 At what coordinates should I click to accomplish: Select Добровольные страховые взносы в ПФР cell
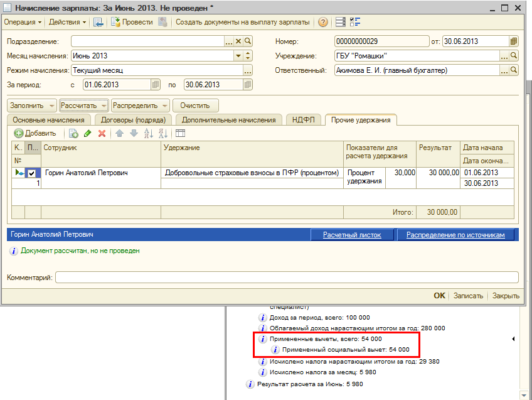tap(252, 173)
